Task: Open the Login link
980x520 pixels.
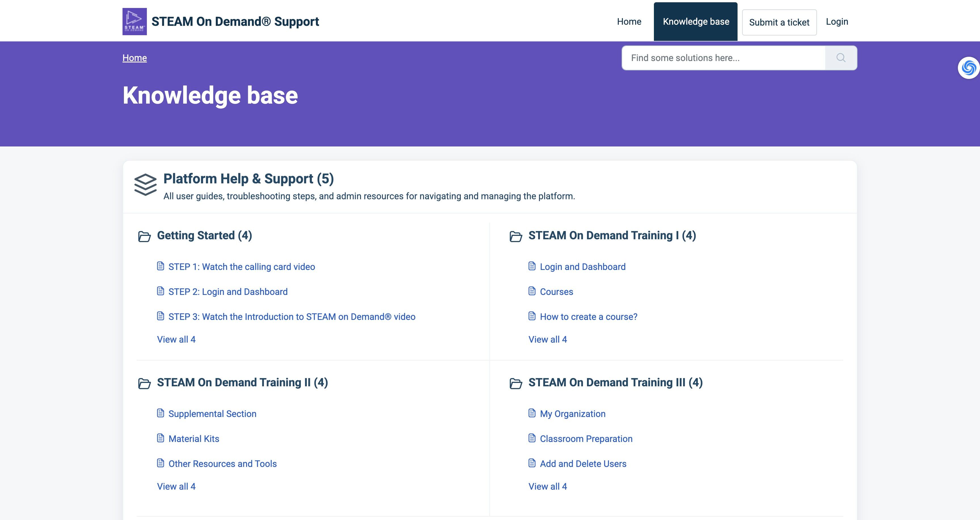Action: (x=837, y=22)
